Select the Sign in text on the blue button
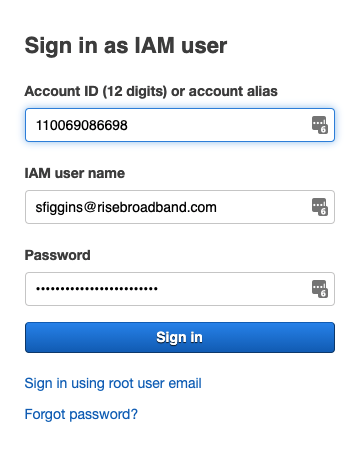 click(x=179, y=337)
